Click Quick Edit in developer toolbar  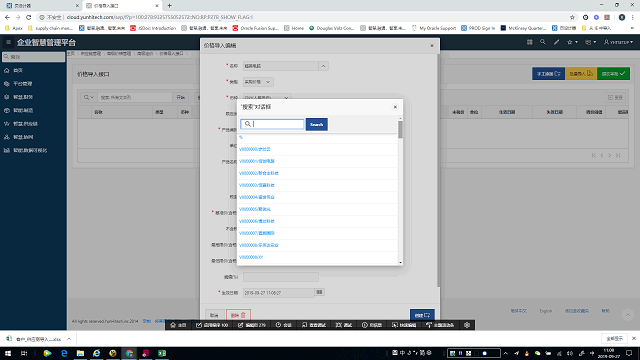coord(404,325)
